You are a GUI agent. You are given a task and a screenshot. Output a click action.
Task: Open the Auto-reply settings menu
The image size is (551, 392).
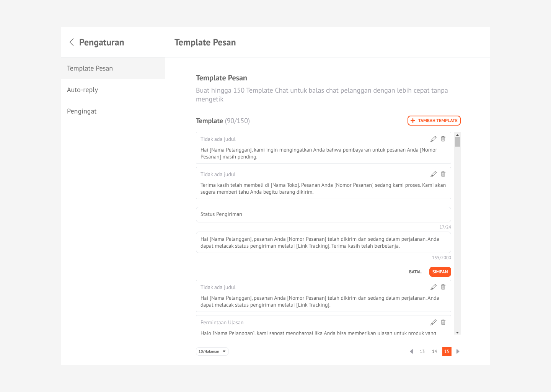[83, 90]
